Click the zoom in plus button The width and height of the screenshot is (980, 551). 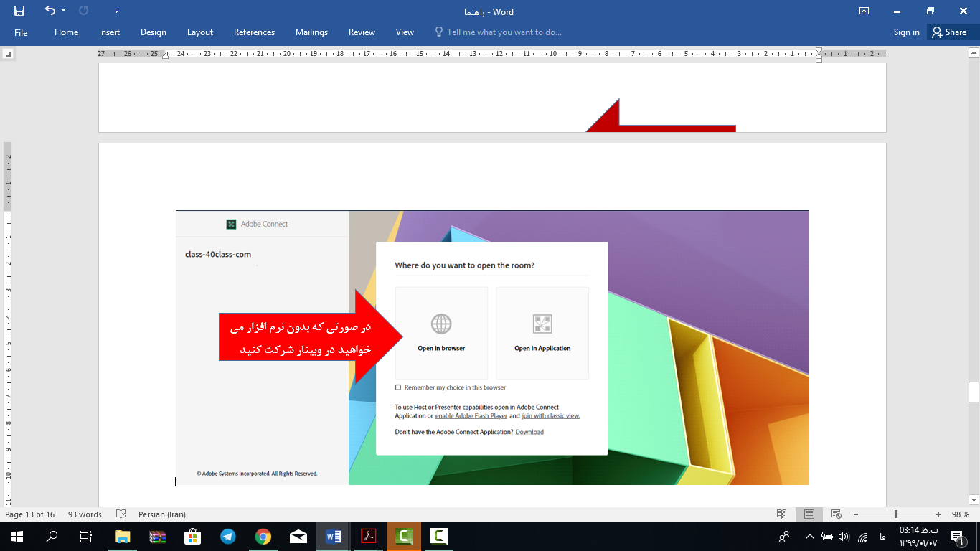pos(938,514)
